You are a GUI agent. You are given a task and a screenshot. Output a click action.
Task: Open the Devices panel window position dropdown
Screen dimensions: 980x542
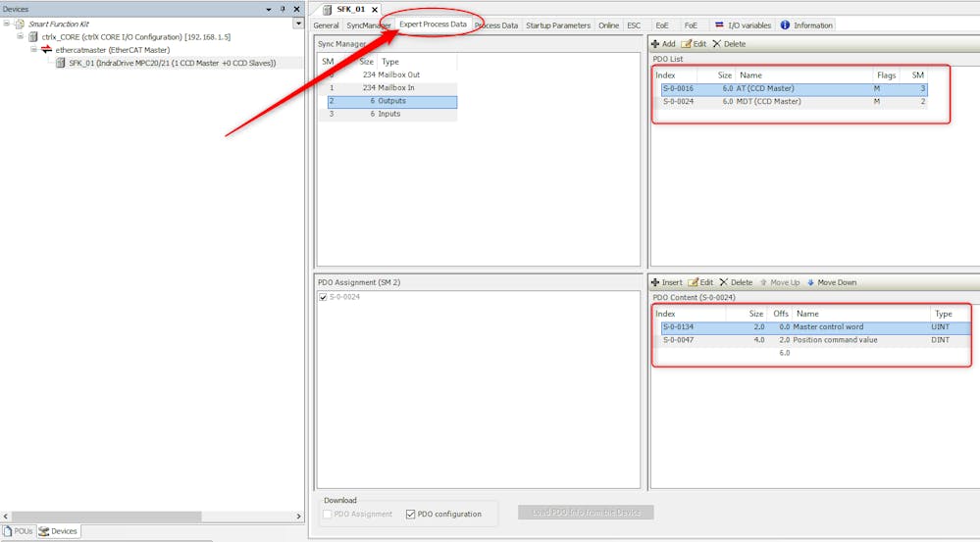click(x=269, y=10)
